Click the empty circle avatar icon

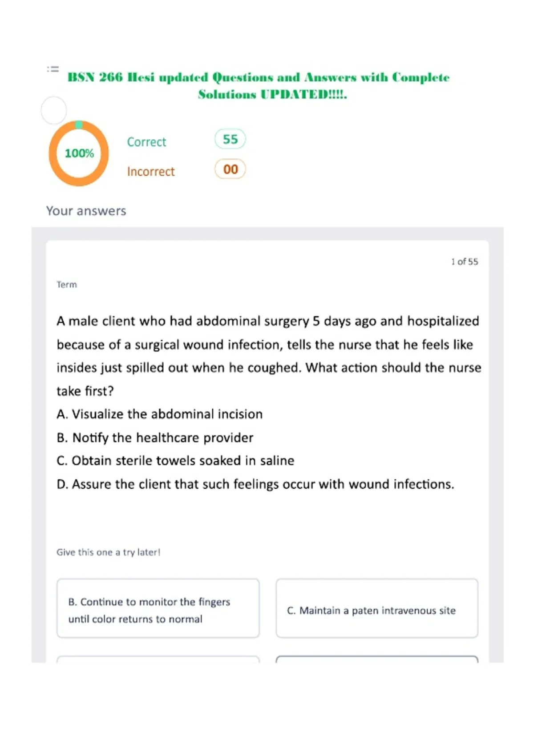(x=54, y=110)
